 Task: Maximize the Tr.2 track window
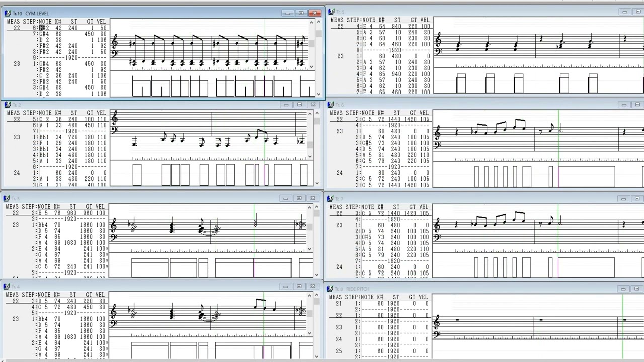click(x=300, y=105)
